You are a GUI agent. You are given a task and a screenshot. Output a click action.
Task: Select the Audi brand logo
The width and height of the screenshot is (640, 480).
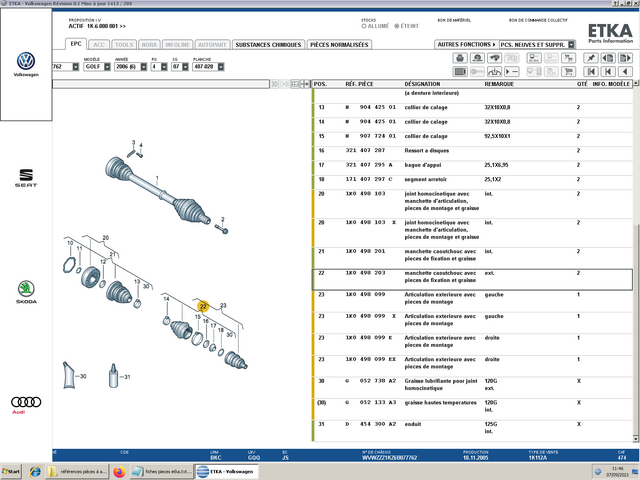(26, 404)
